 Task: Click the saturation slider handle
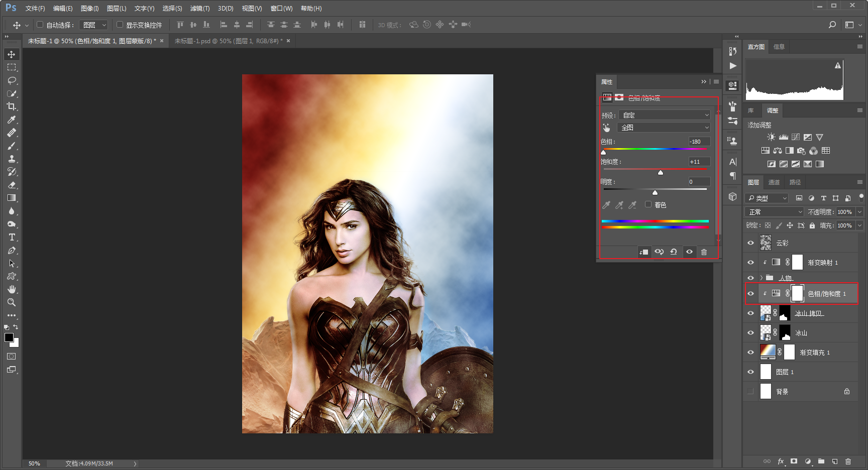pos(661,172)
